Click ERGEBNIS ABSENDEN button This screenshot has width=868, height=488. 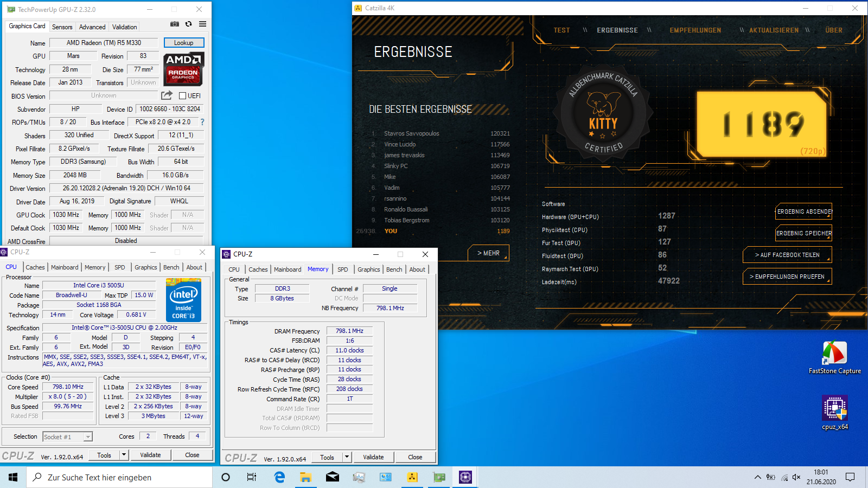(x=803, y=211)
